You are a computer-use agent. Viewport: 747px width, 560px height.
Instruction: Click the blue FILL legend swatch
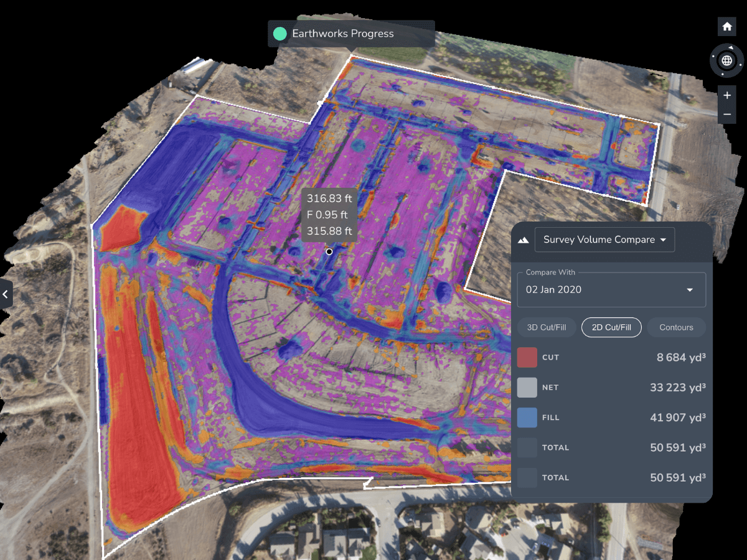526,418
